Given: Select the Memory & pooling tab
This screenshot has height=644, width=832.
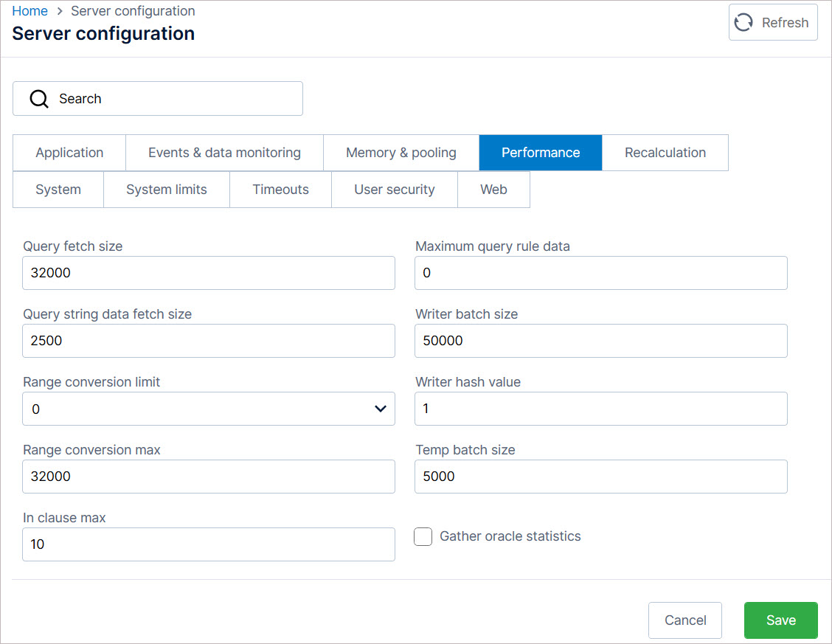Looking at the screenshot, I should pos(401,153).
